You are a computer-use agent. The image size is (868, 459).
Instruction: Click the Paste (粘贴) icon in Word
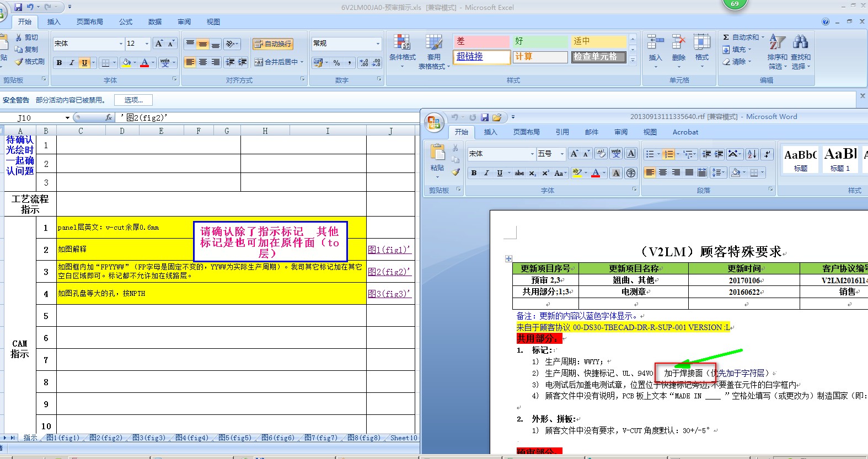point(437,152)
